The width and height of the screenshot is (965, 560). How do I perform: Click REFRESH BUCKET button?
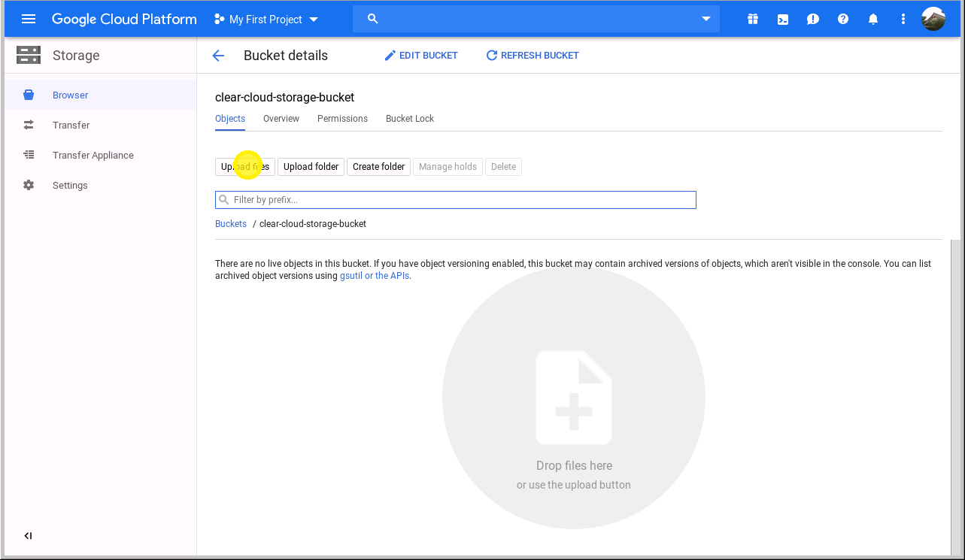[533, 55]
